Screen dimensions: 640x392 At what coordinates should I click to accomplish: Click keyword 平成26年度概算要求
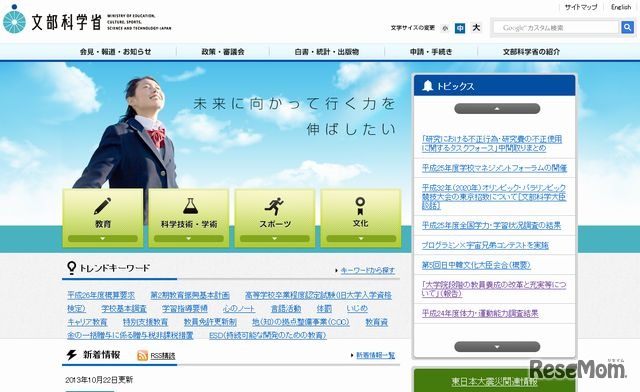[x=101, y=295]
